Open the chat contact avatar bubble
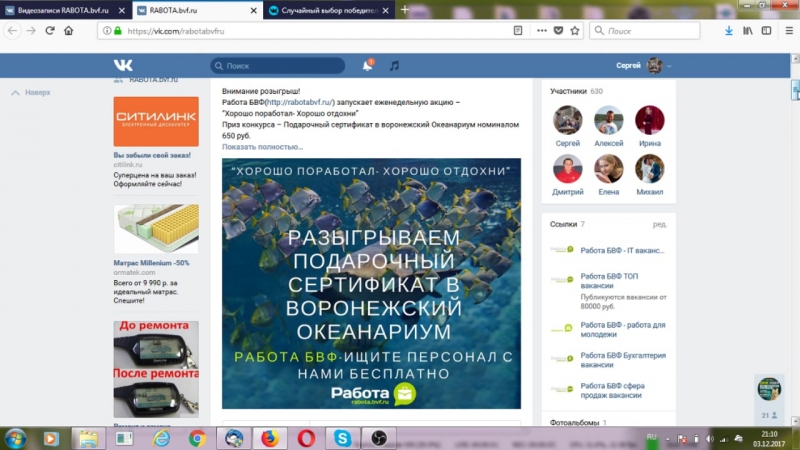800x450 pixels. coord(769,389)
